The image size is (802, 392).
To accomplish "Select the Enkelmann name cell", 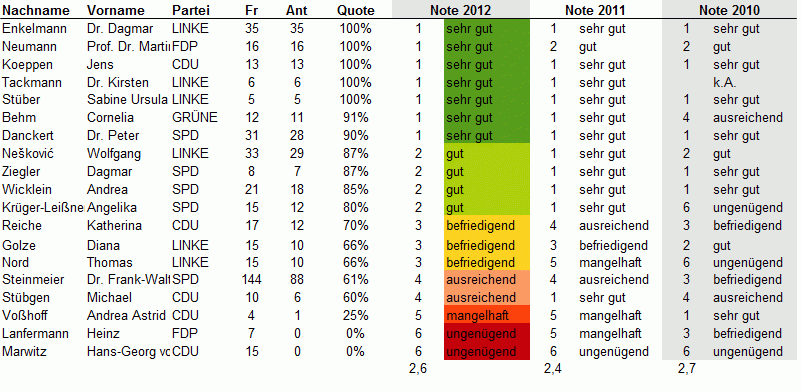I will coord(34,29).
